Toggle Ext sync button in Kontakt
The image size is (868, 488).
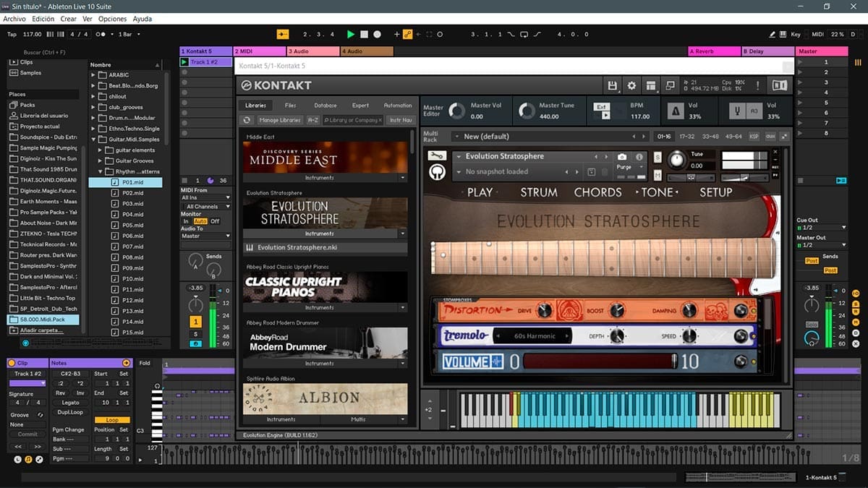601,107
